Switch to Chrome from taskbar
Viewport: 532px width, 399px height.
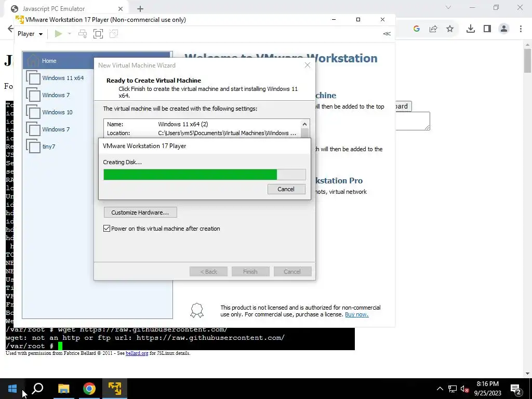point(89,389)
